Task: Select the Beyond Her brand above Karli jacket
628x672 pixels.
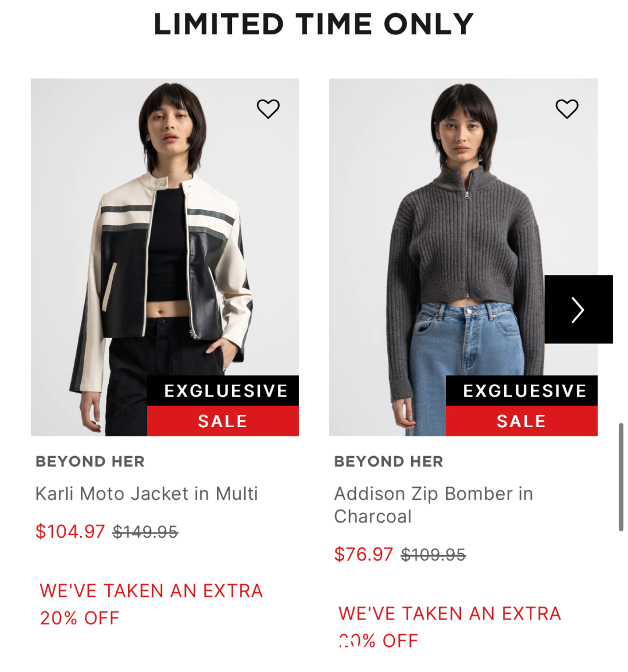Action: (x=90, y=461)
